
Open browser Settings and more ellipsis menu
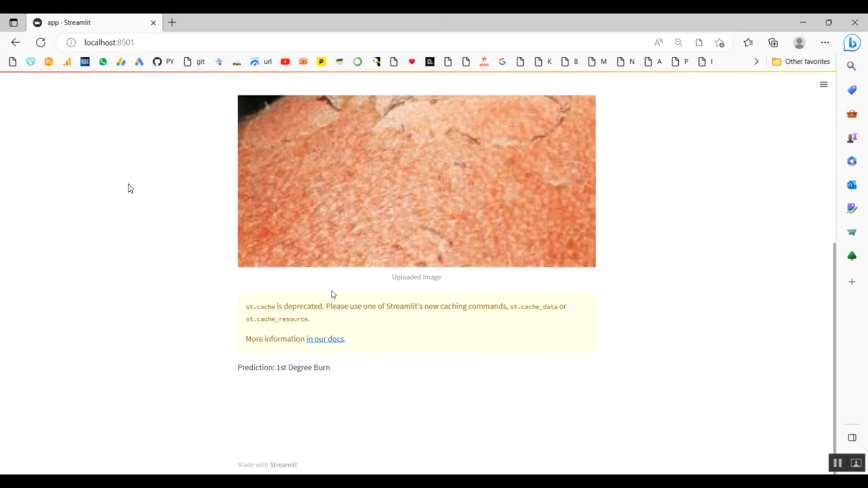(825, 42)
